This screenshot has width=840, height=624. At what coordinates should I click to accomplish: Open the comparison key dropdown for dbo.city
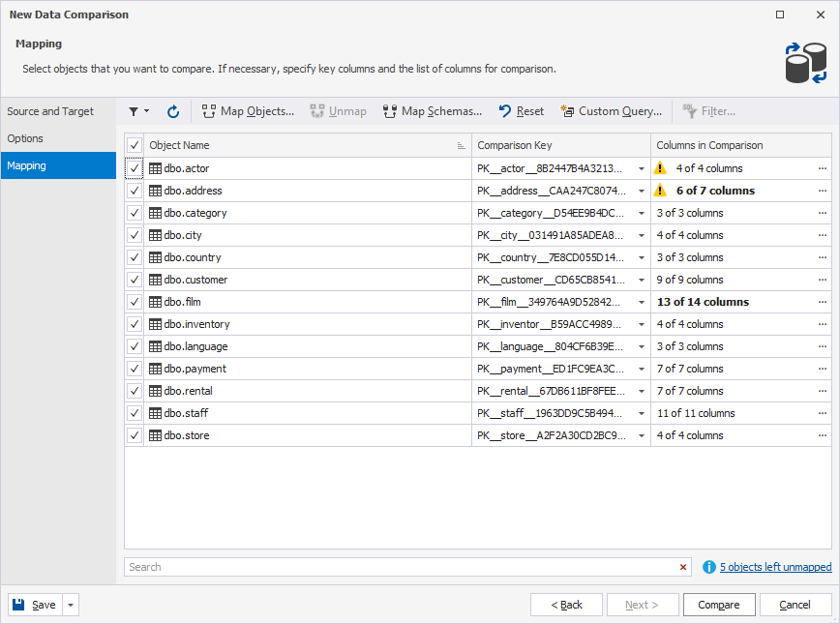(x=640, y=234)
